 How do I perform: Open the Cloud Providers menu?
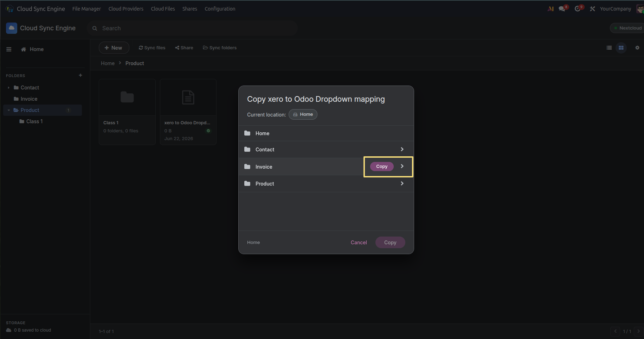[x=126, y=9]
